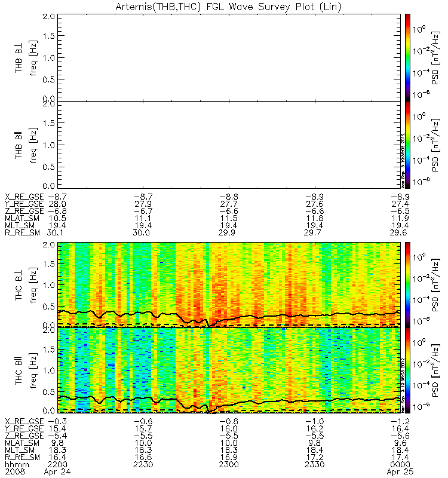Viewport: 448px width, 478px height.
Task: Click the "PSD [nT²/Hz]" label of the bottom color bar
Action: click(436, 370)
